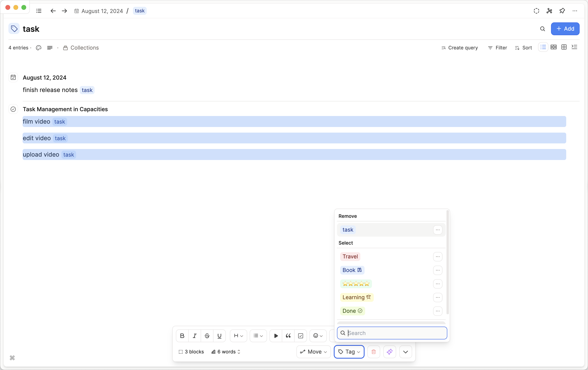588x370 pixels.
Task: Switch to table view layout
Action: (554, 47)
